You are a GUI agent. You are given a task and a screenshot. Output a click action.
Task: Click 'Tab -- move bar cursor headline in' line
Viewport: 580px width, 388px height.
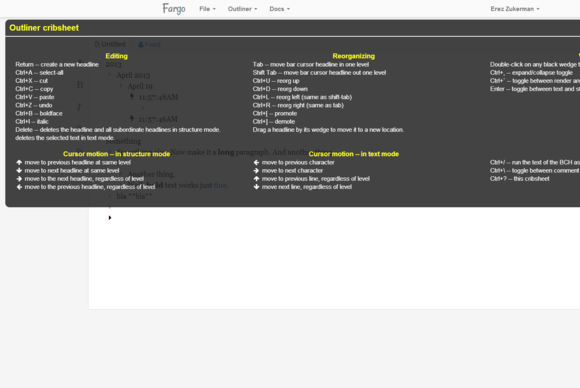pyautogui.click(x=311, y=64)
